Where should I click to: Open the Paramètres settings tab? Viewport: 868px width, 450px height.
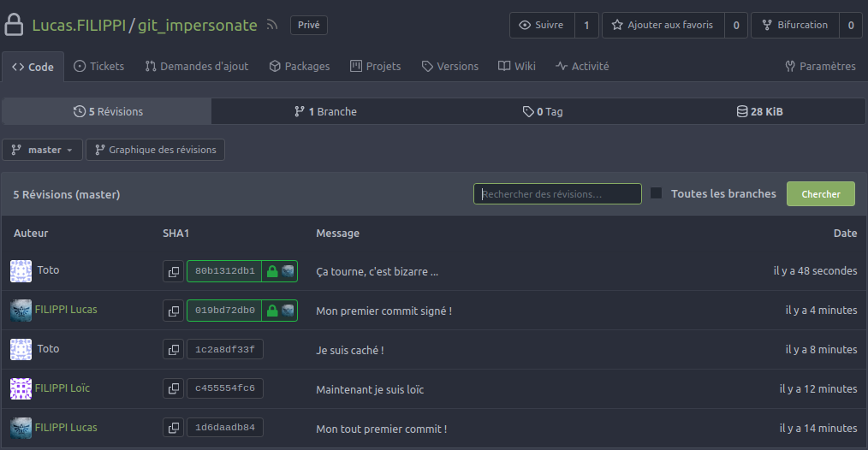coord(819,66)
